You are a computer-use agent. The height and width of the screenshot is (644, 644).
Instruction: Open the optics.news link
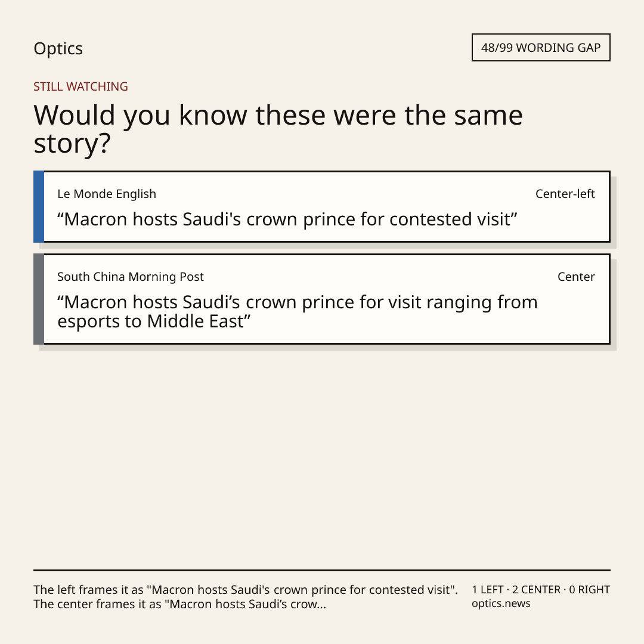(x=501, y=603)
